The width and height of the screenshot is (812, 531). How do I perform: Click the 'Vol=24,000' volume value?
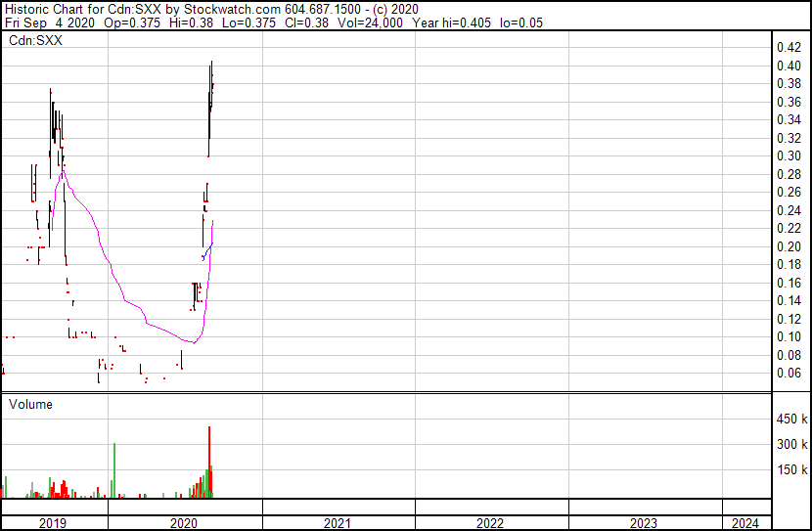click(x=370, y=22)
